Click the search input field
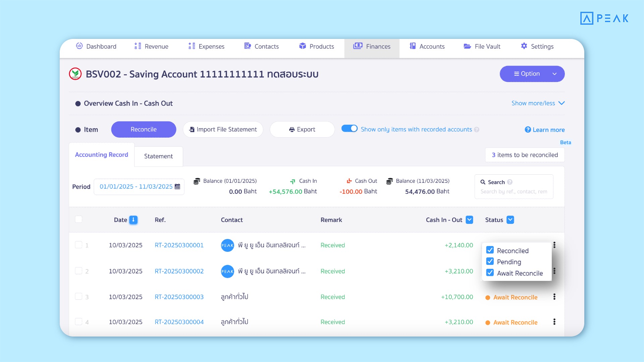Image resolution: width=644 pixels, height=362 pixels. (x=514, y=191)
